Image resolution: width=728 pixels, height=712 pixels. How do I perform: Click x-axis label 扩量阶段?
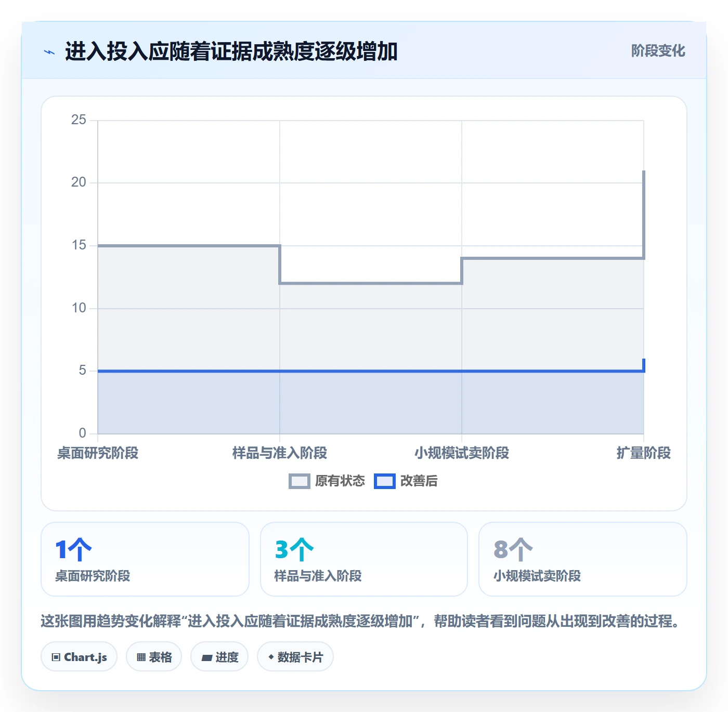pyautogui.click(x=644, y=453)
